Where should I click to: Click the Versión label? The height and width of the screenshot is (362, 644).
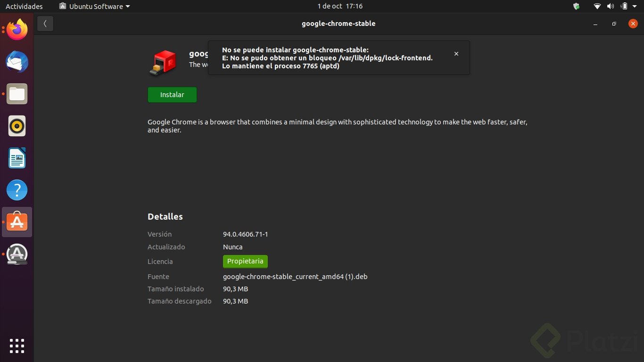click(159, 234)
